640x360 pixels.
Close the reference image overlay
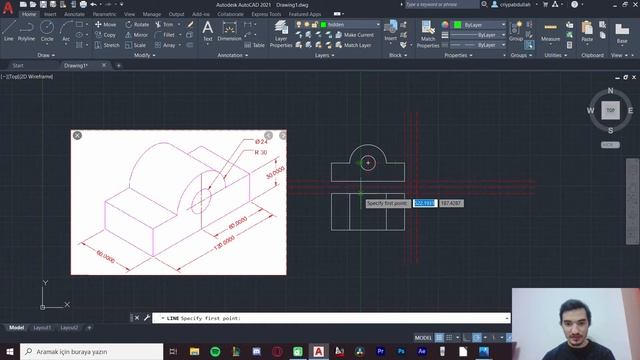pyautogui.click(x=77, y=136)
